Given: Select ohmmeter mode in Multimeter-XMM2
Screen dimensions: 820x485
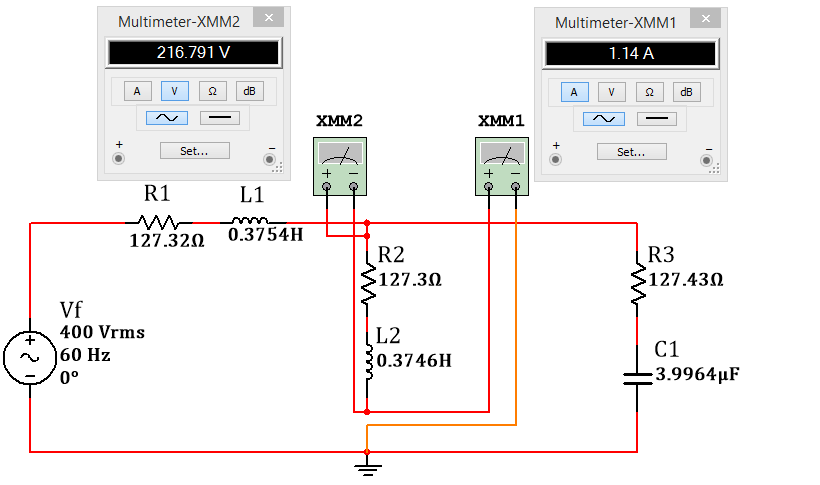Looking at the screenshot, I should [212, 91].
